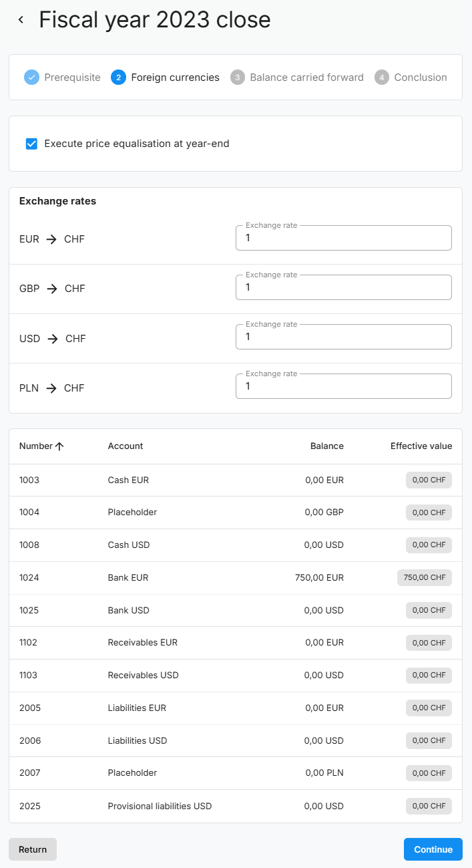Image resolution: width=472 pixels, height=868 pixels.
Task: Click the USD to CHF exchange rate input
Action: [x=343, y=337]
